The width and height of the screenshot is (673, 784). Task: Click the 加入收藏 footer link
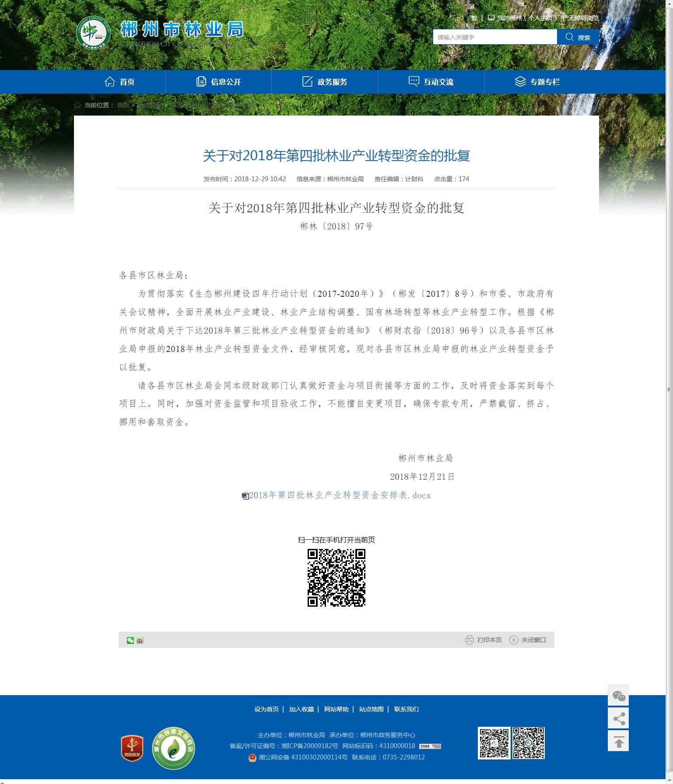point(301,709)
